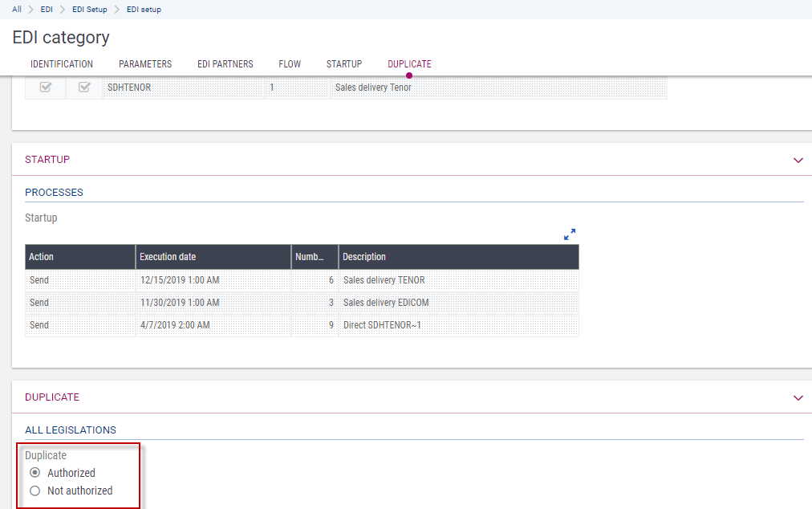Open the PARAMETERS tab

(x=145, y=64)
